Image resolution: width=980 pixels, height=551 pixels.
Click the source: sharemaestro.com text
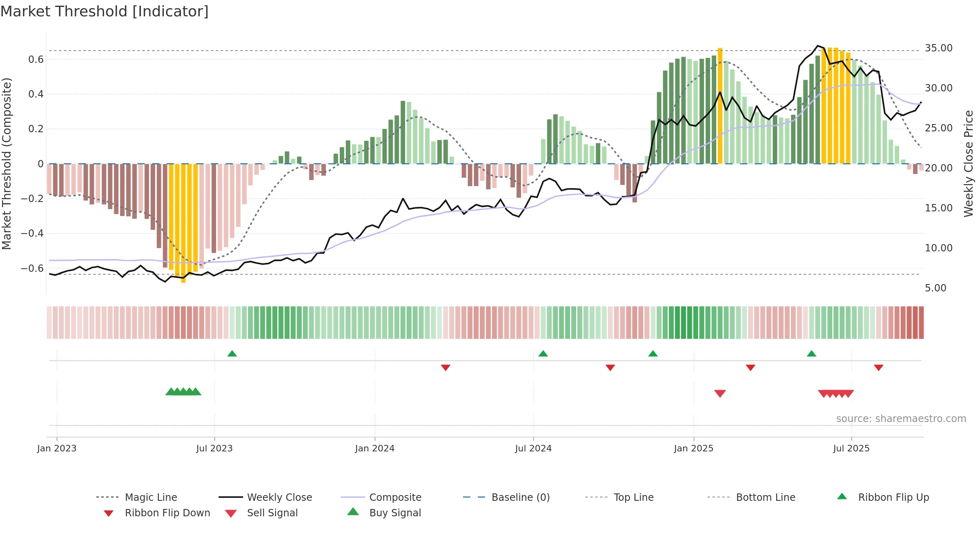click(901, 419)
